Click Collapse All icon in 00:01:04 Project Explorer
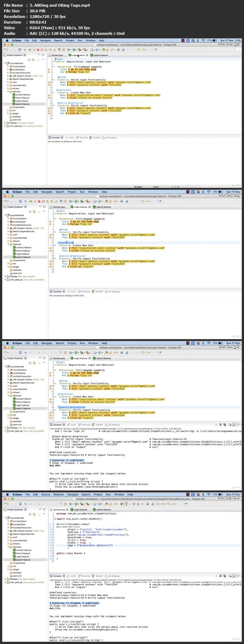The width and height of the screenshot is (244, 644). [x=31, y=212]
